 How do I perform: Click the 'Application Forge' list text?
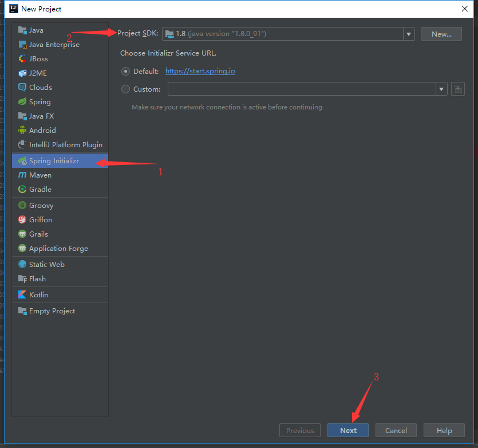pyautogui.click(x=58, y=249)
